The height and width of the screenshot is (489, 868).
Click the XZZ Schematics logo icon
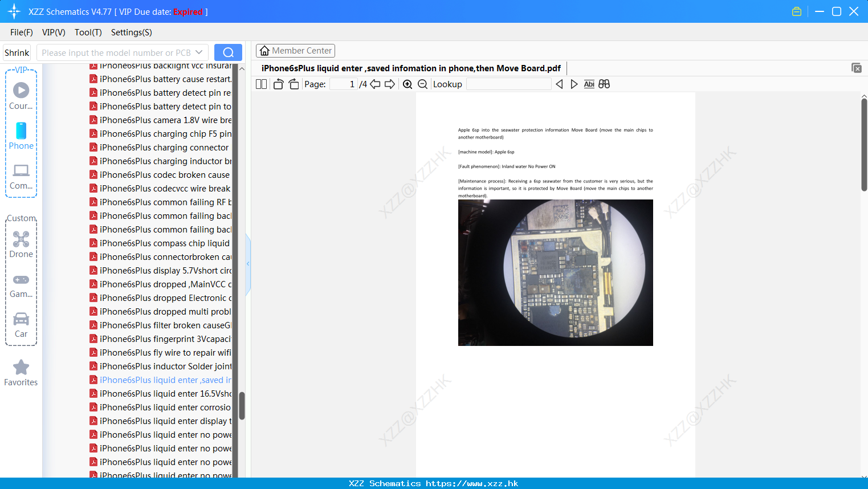tap(14, 11)
